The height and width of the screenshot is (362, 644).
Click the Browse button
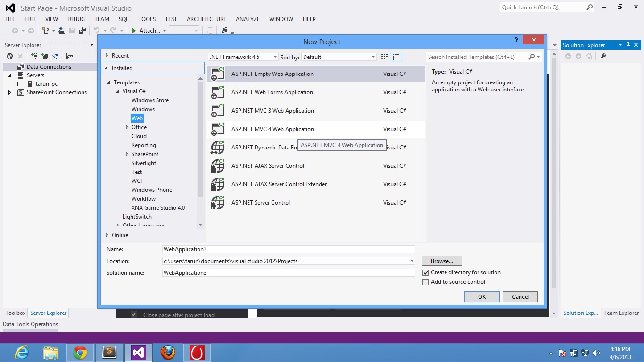(442, 261)
